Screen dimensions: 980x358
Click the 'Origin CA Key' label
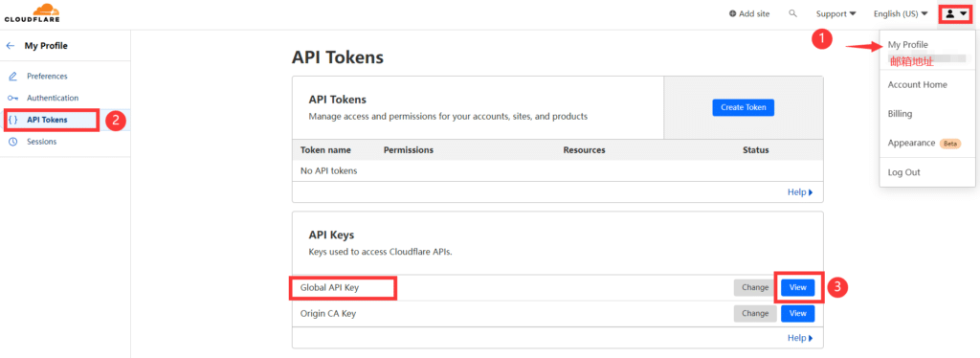(x=328, y=314)
